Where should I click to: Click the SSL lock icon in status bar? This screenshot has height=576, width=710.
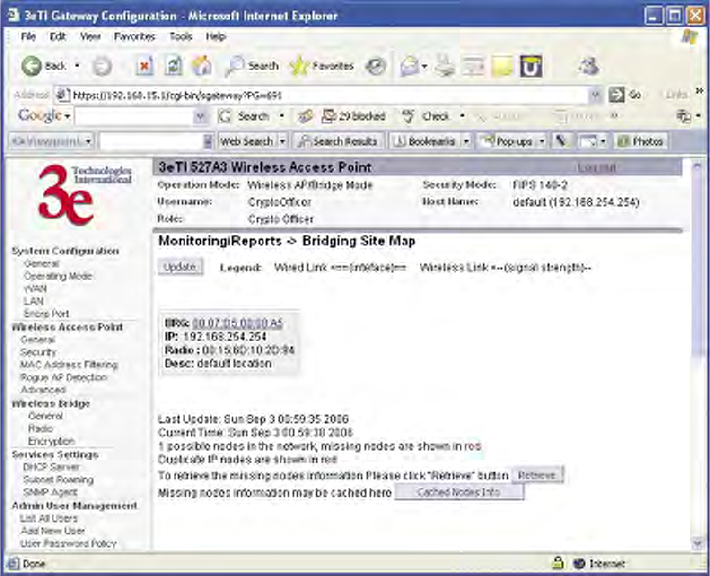[557, 563]
